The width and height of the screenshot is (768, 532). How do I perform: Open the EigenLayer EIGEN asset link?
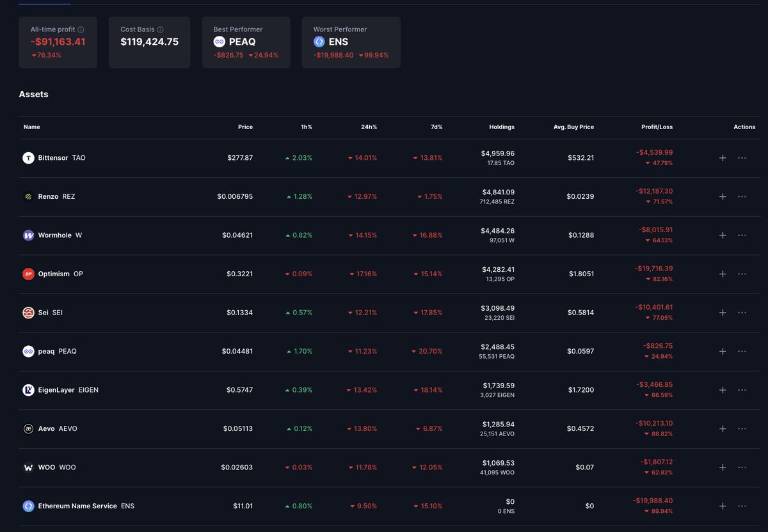[68, 390]
